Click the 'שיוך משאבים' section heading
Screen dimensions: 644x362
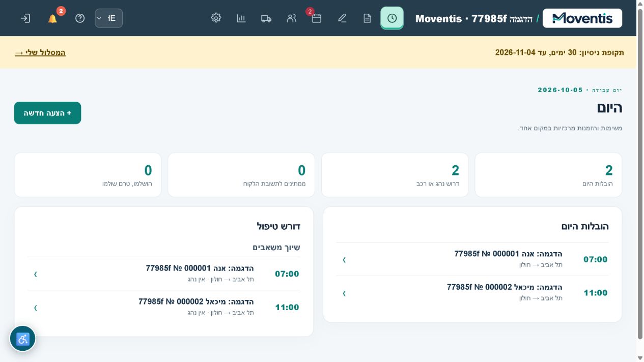pyautogui.click(x=276, y=248)
